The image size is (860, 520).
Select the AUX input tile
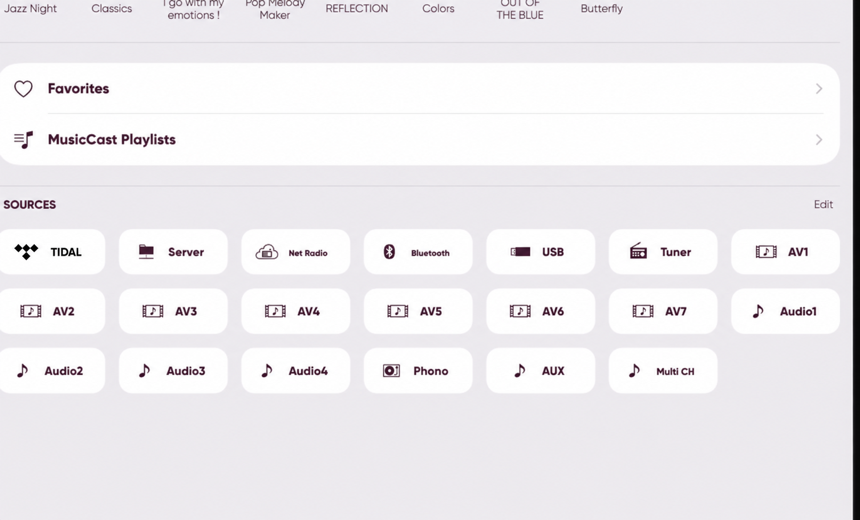click(x=541, y=371)
